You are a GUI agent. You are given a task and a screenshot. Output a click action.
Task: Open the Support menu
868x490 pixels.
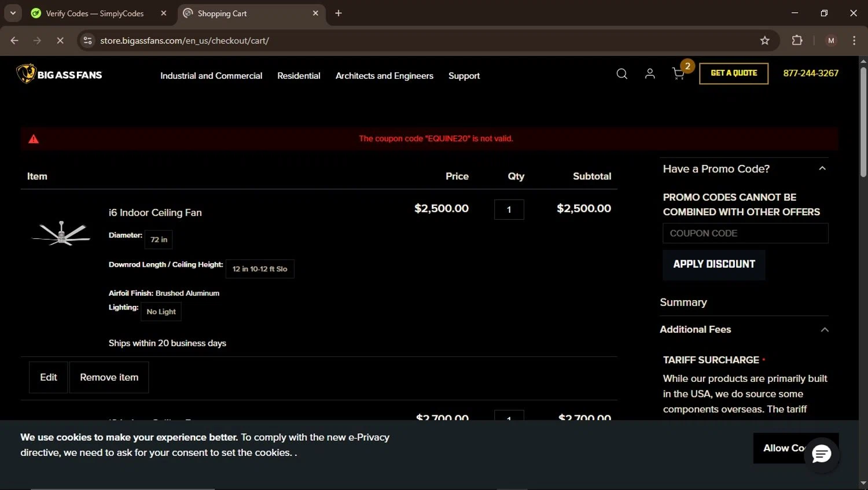pyautogui.click(x=464, y=76)
